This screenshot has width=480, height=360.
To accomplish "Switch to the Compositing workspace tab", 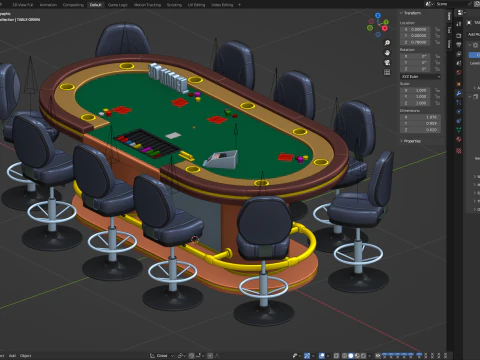I will 73,5.
